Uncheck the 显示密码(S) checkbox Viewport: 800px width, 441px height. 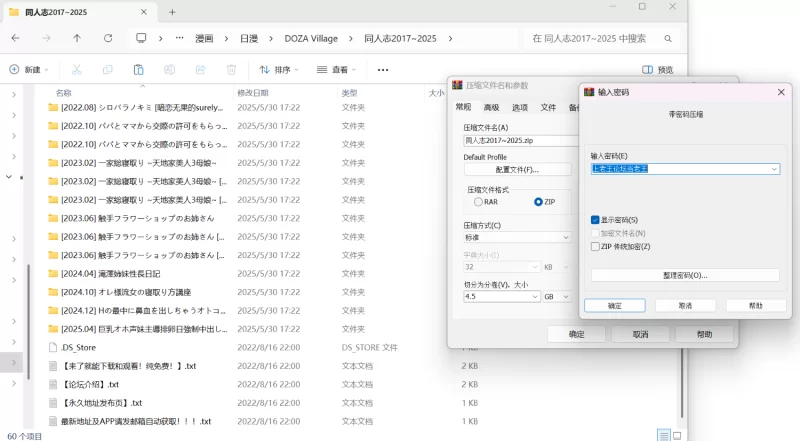595,220
